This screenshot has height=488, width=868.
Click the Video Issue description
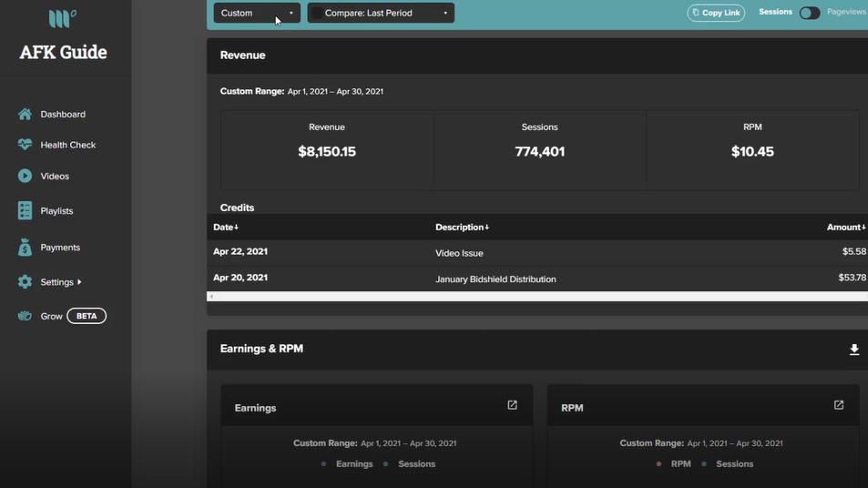tap(459, 253)
